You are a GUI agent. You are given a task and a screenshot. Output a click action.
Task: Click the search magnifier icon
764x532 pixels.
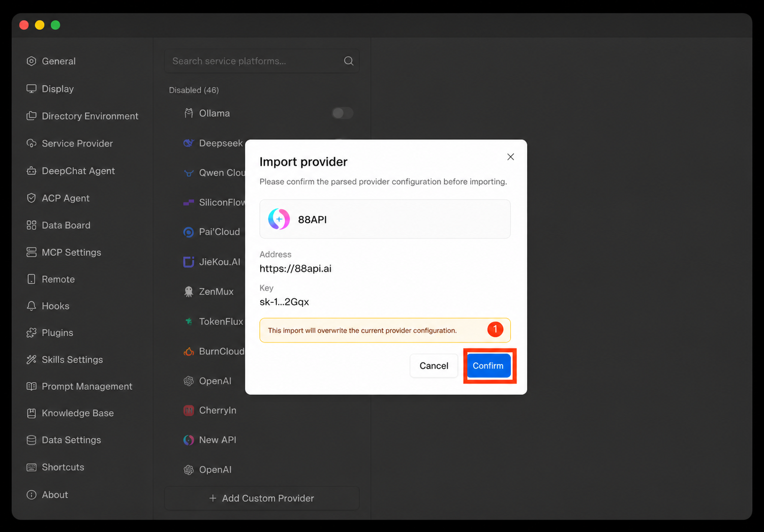point(349,61)
